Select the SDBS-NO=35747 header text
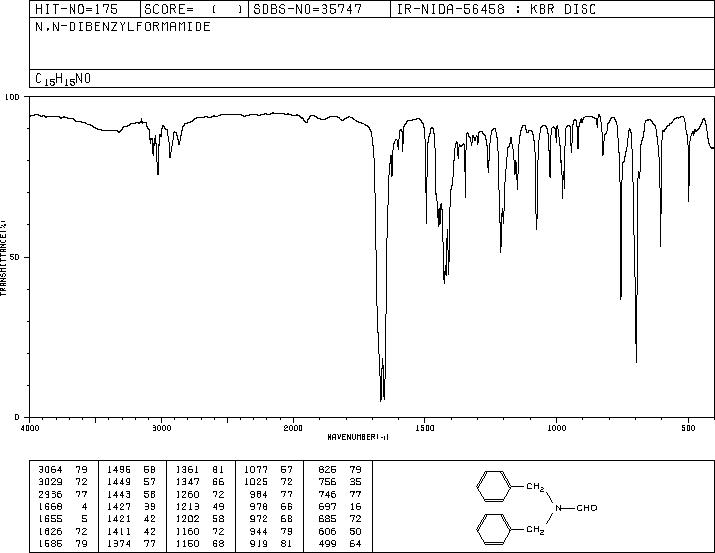715x553 pixels. [307, 9]
